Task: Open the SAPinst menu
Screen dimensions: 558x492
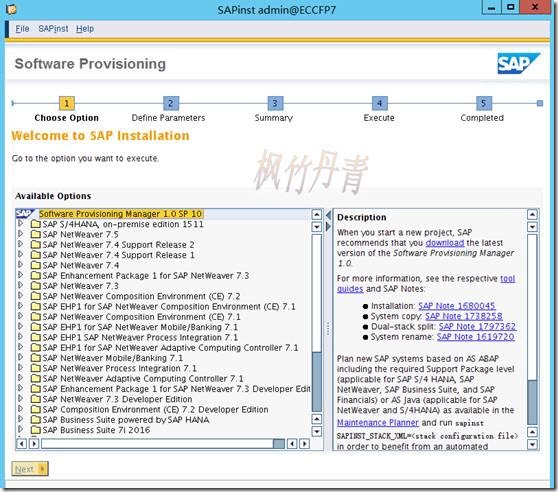Action: click(53, 29)
